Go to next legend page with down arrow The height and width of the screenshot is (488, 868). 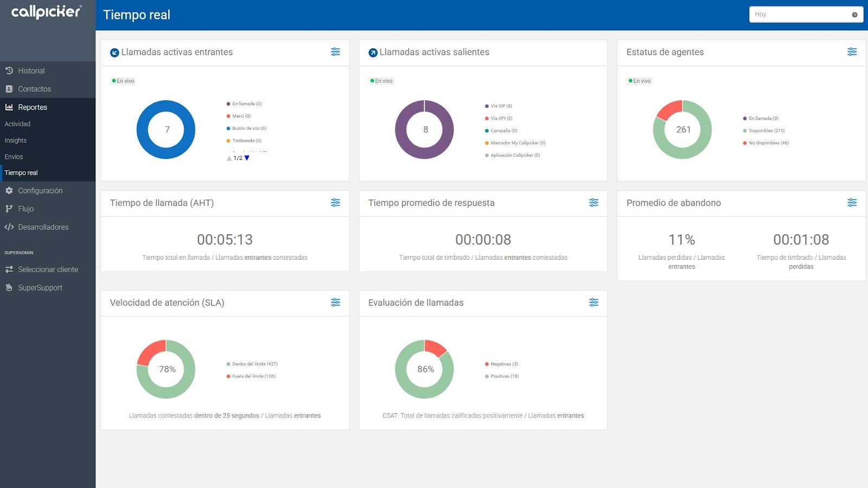pyautogui.click(x=247, y=158)
